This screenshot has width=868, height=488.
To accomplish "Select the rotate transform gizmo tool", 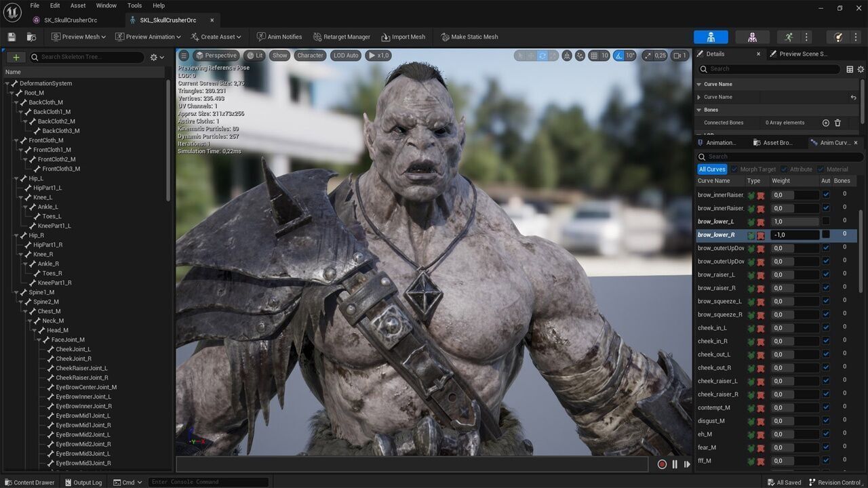I will pos(543,56).
